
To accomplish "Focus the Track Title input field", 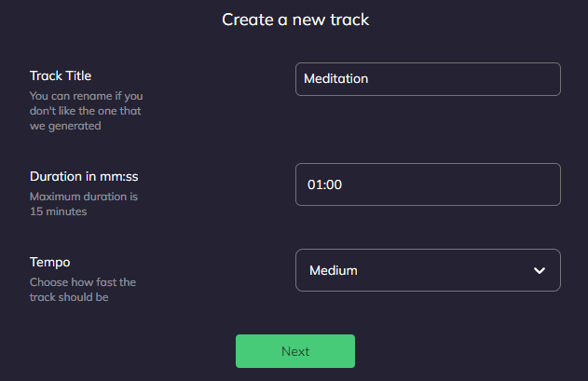I will [428, 79].
